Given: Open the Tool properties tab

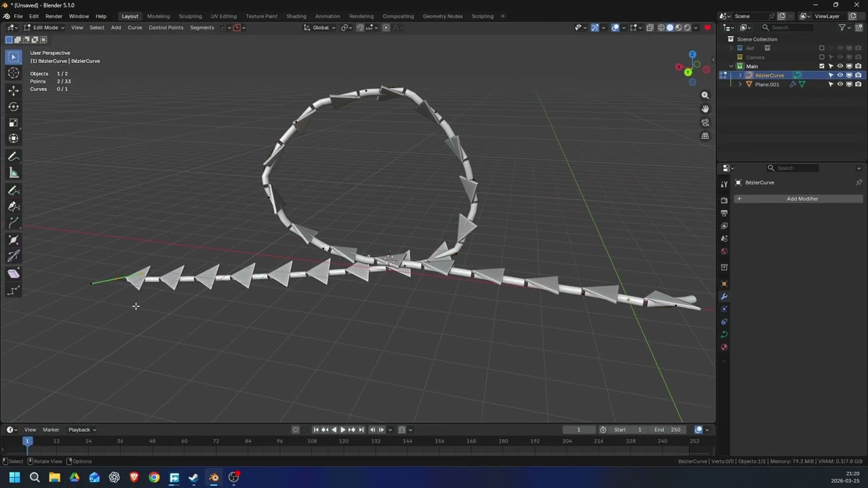Looking at the screenshot, I should pos(724,184).
